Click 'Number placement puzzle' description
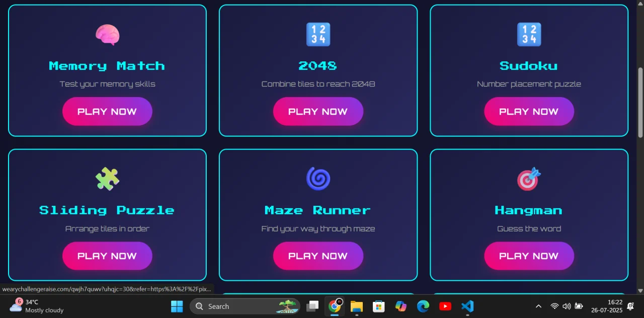644x318 pixels. (x=529, y=84)
